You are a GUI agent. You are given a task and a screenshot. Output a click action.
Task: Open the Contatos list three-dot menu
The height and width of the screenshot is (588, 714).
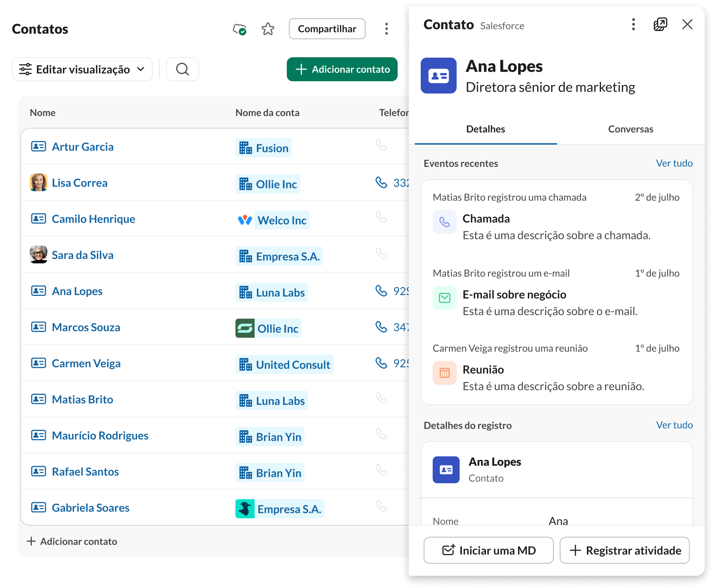coord(387,29)
